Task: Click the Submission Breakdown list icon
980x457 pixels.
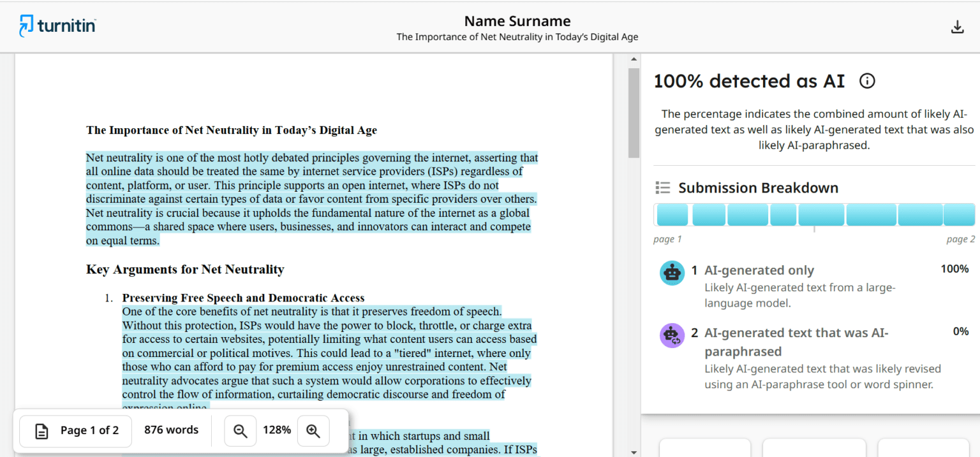Action: (663, 188)
